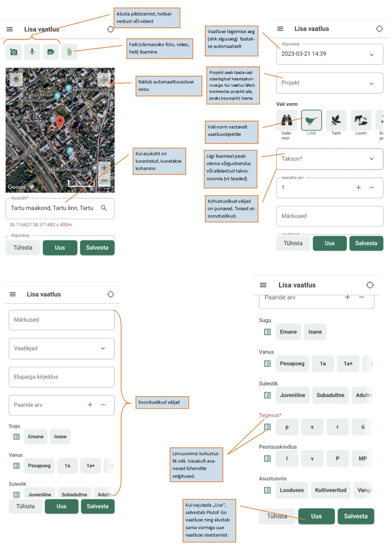Select Emane under Sugu in bottom-right panel

288,332
